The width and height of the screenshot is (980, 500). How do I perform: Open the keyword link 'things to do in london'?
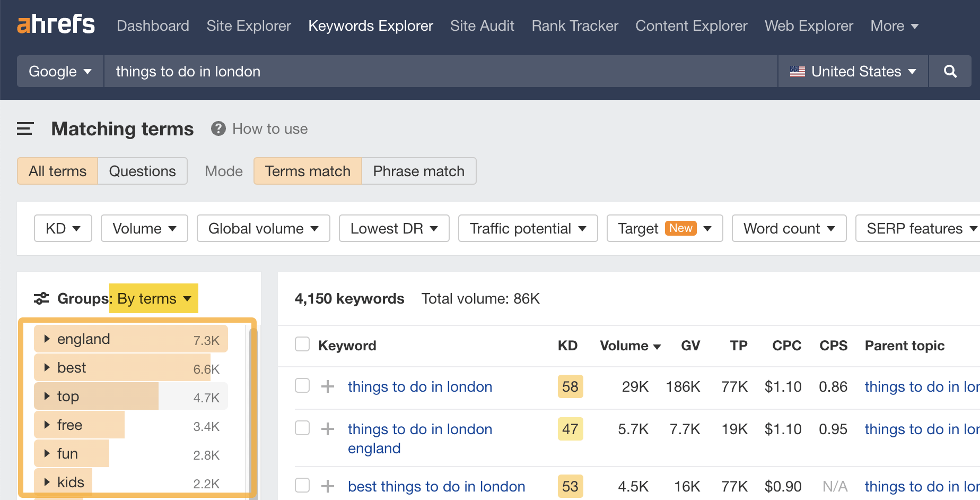[x=419, y=386]
